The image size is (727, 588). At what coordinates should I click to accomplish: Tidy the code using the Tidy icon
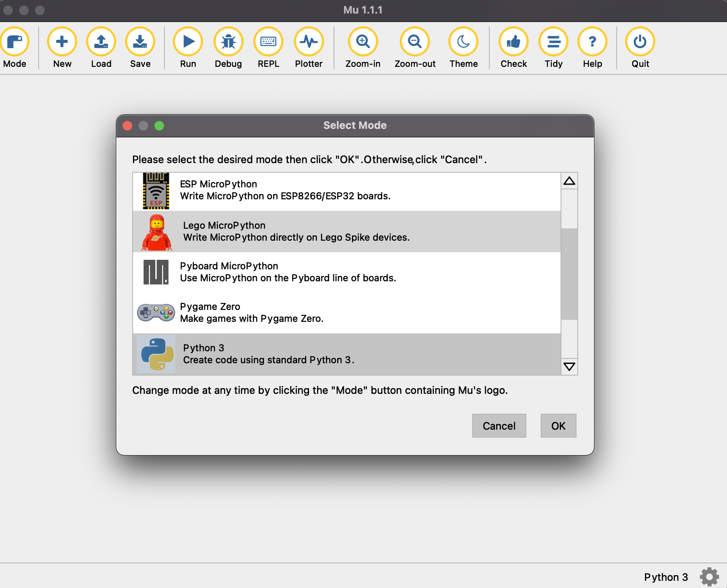click(553, 41)
